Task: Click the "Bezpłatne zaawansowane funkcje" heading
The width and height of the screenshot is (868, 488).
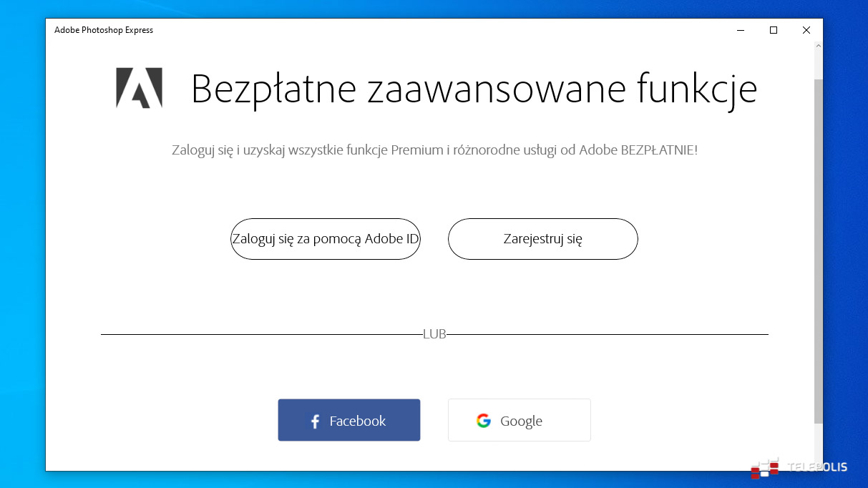Action: [474, 89]
